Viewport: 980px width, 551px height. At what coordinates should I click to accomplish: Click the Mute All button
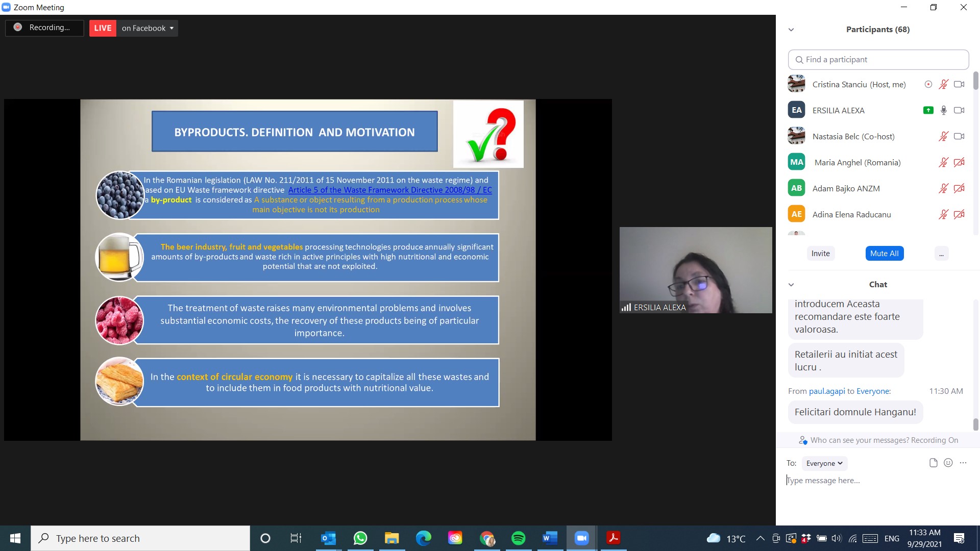coord(884,254)
